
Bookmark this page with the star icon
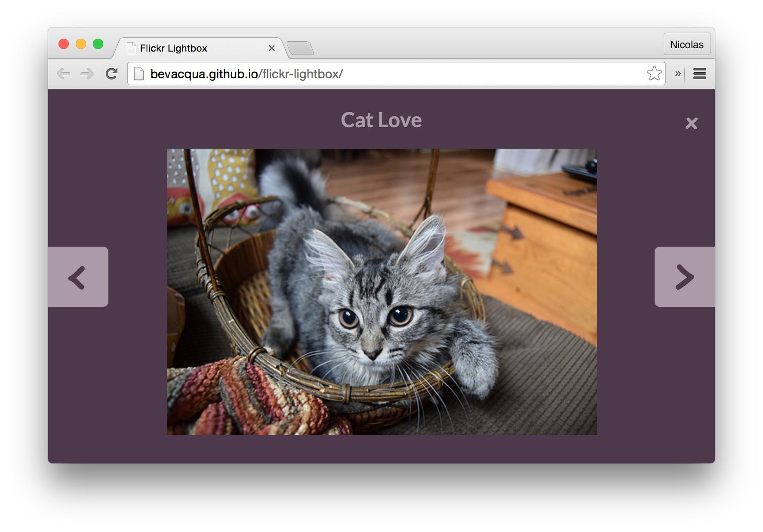[654, 73]
